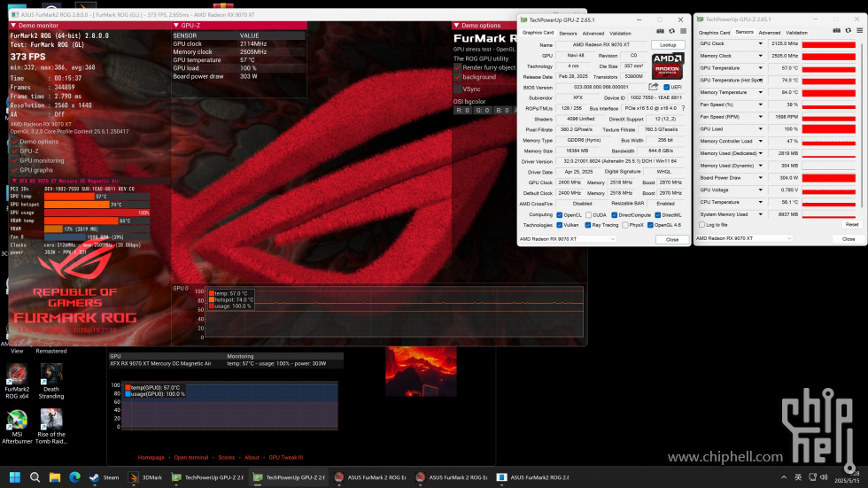Switch to ASUS FurMark2 ROG 2.8 taskbar item
This screenshot has height=488, width=868.
tap(534, 477)
